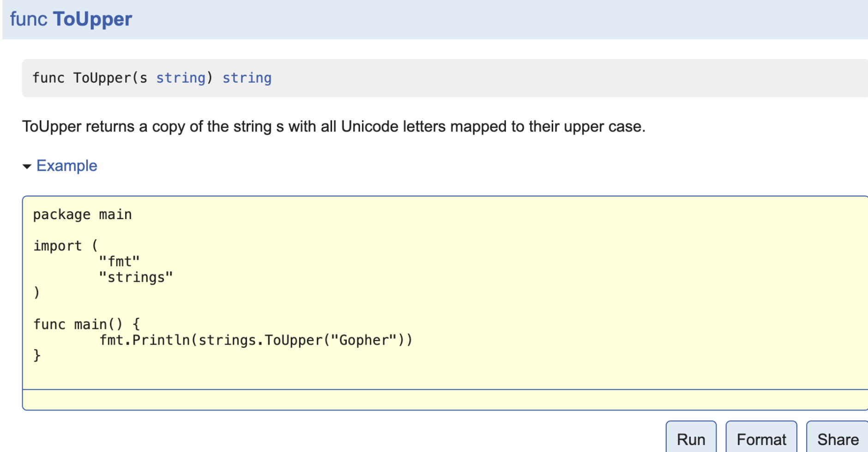Click the string parameter type link
Screen dimensions: 868x452
[x=181, y=78]
